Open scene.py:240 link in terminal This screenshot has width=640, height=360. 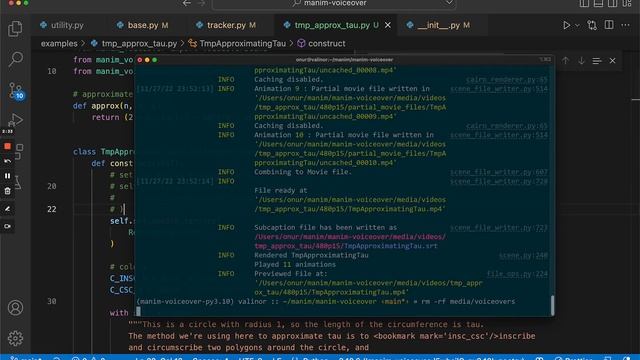tap(523, 256)
